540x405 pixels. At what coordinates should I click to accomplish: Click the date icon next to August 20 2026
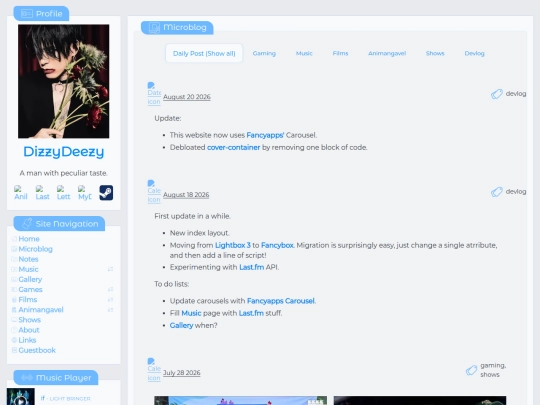tap(154, 94)
